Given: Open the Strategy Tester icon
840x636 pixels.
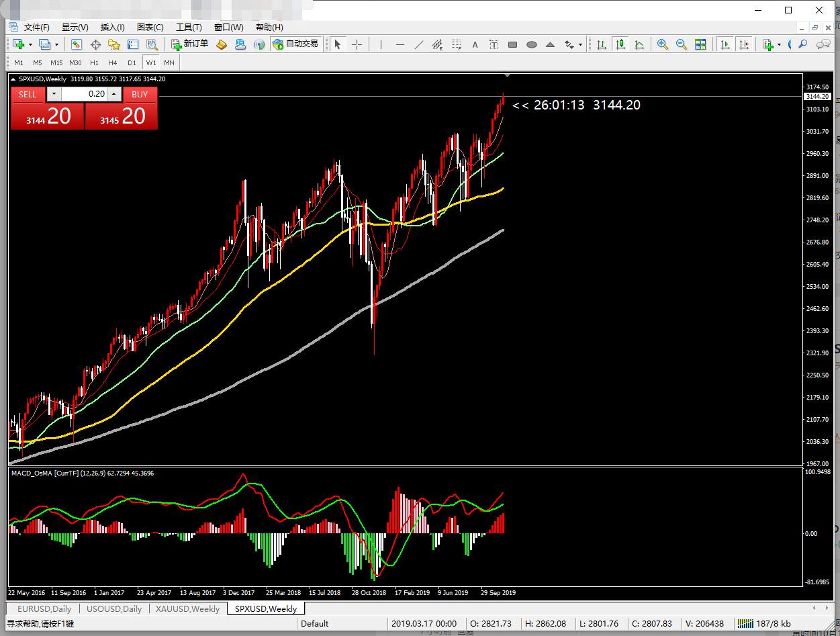Looking at the screenshot, I should tap(152, 44).
